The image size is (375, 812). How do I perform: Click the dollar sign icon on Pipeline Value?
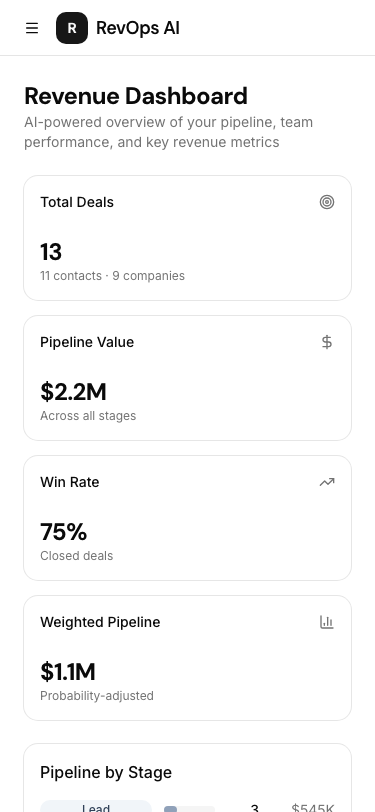[x=327, y=342]
